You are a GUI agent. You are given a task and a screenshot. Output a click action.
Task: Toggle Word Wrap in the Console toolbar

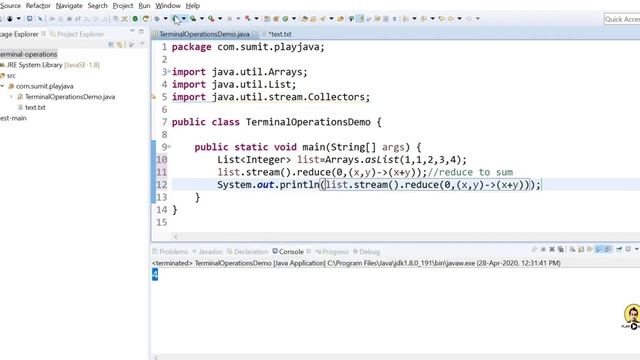pyautogui.click(x=589, y=249)
